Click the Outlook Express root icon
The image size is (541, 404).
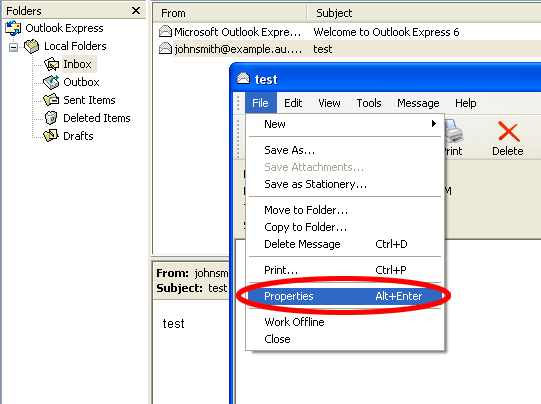point(13,28)
